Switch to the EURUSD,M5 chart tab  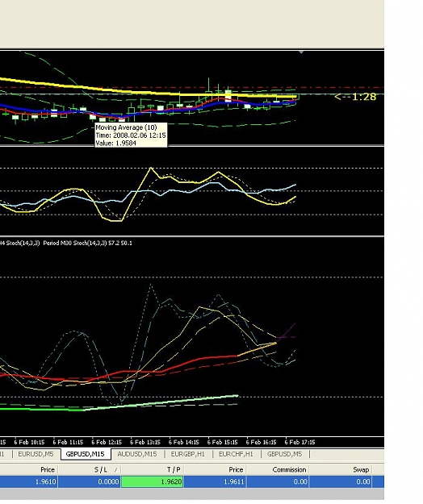tap(36, 454)
